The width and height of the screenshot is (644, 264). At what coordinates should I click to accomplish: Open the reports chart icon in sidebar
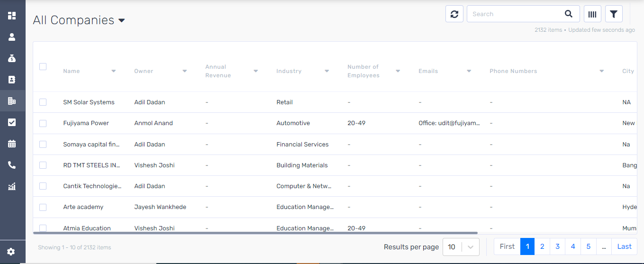12,186
